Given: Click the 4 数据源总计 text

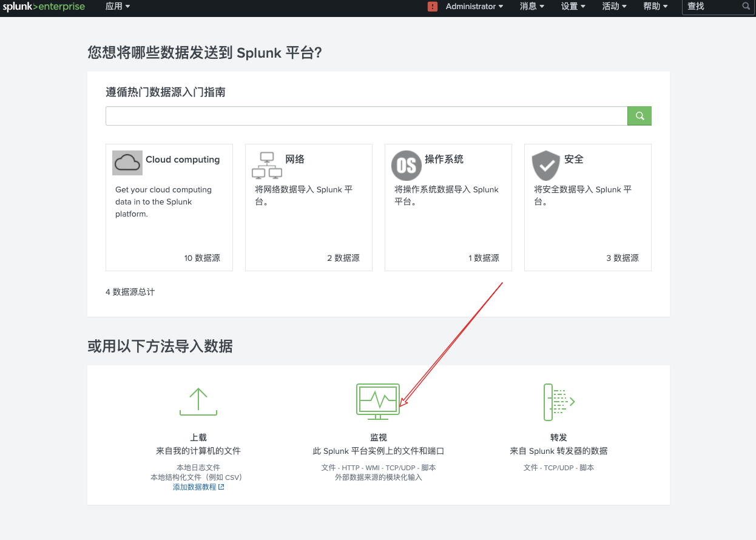Looking at the screenshot, I should 130,292.
